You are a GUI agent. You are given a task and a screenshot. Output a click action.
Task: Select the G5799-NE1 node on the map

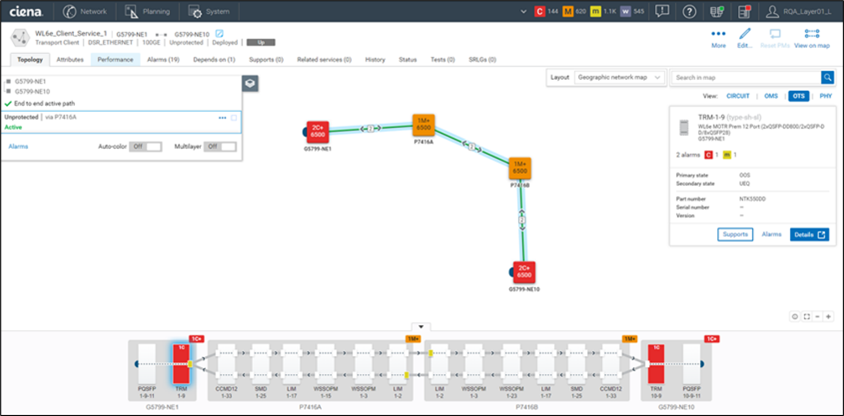pos(318,132)
